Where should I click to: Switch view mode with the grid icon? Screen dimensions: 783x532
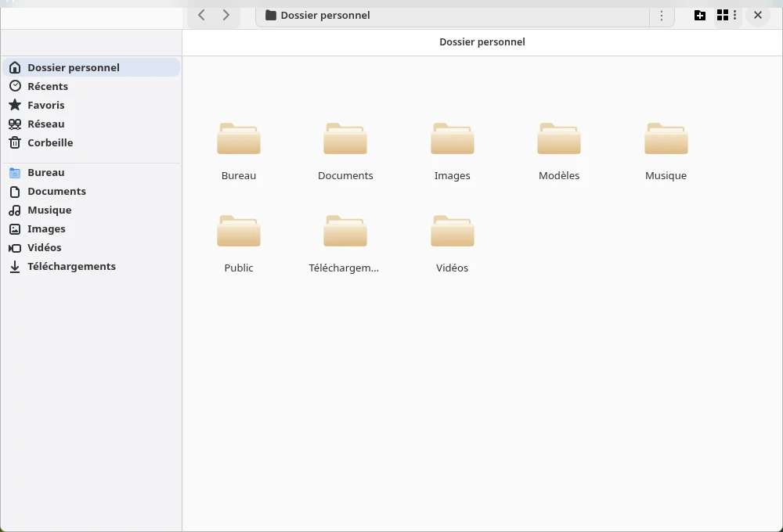coord(722,16)
